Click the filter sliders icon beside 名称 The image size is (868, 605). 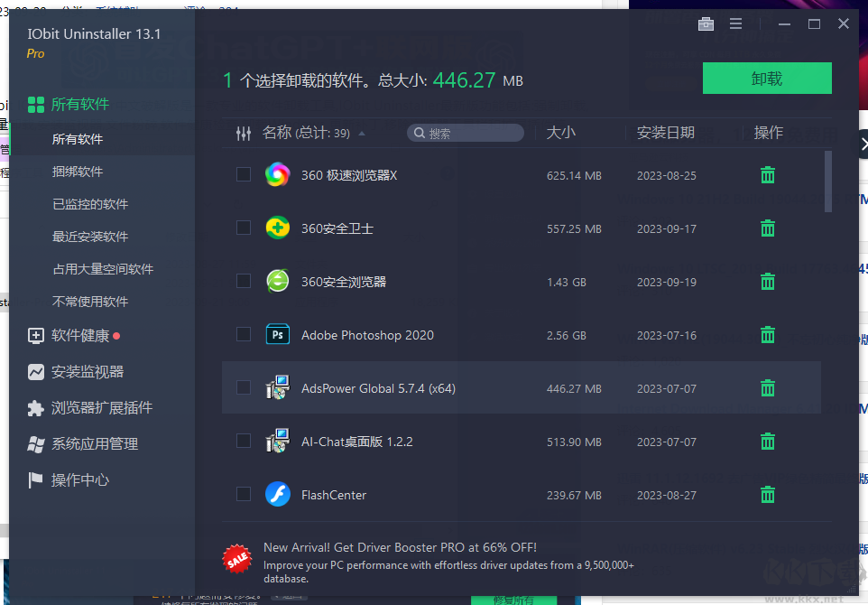tap(244, 133)
